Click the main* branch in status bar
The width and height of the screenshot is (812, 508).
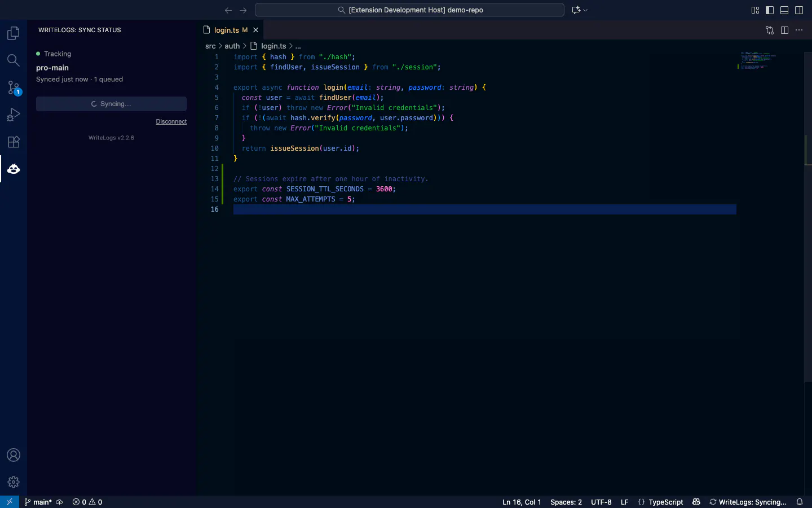[x=38, y=502]
